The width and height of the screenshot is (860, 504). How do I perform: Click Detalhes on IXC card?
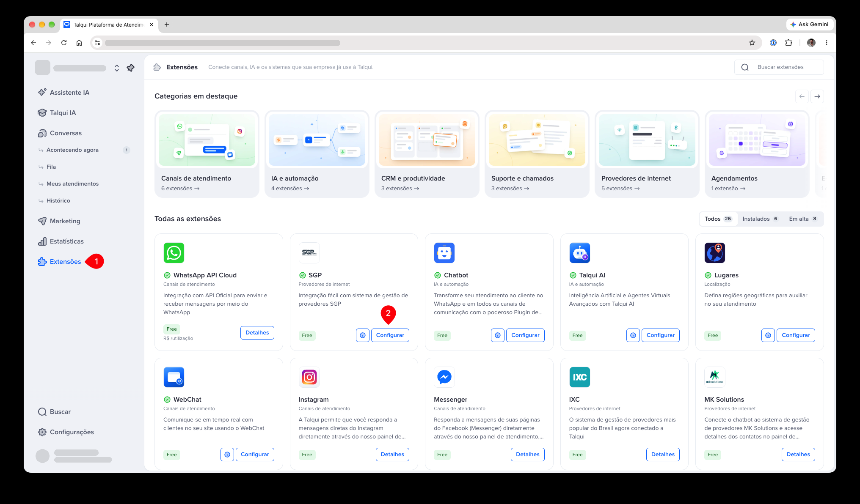663,455
